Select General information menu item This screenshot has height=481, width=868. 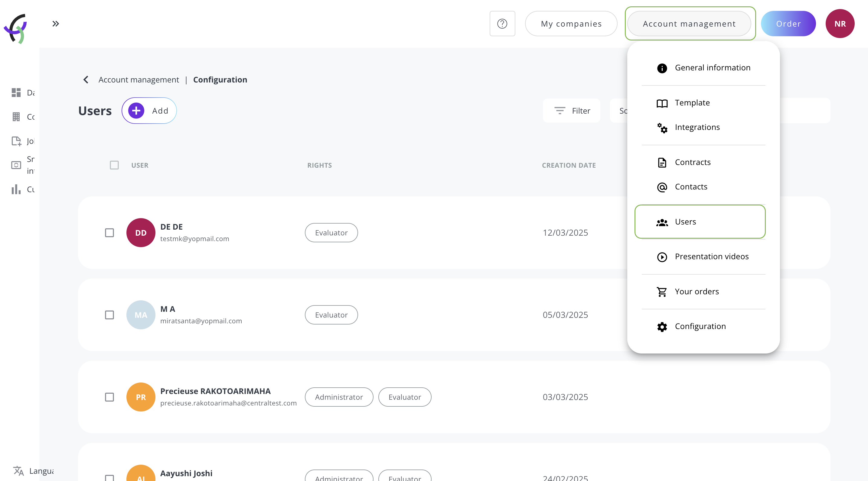pos(703,68)
